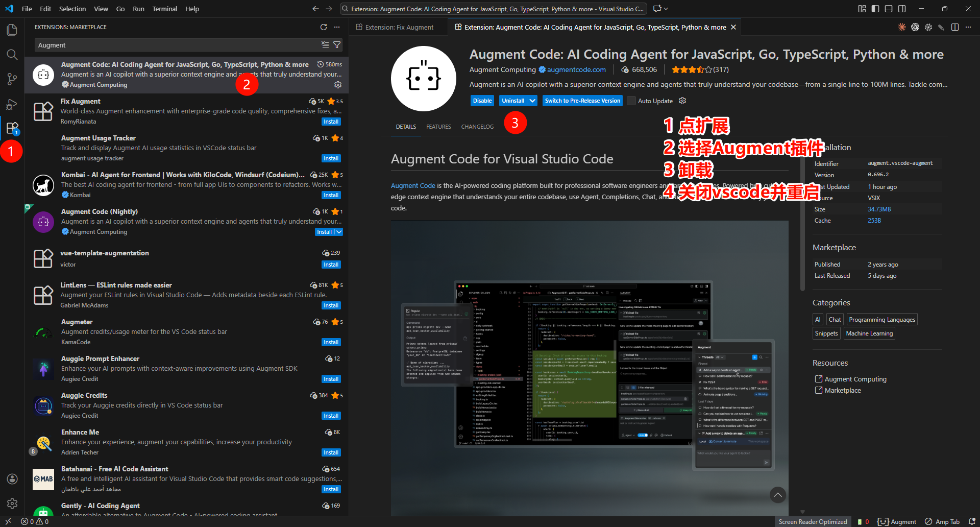The width and height of the screenshot is (980, 527).
Task: Toggle the primary side bar visibility
Action: [875, 9]
